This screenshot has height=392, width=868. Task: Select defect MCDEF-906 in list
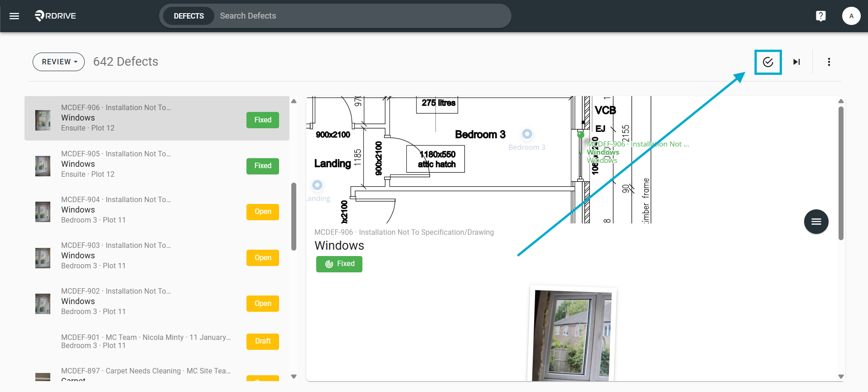157,118
